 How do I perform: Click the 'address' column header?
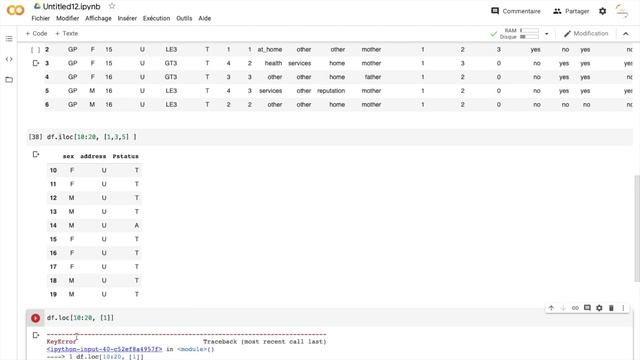tap(93, 156)
